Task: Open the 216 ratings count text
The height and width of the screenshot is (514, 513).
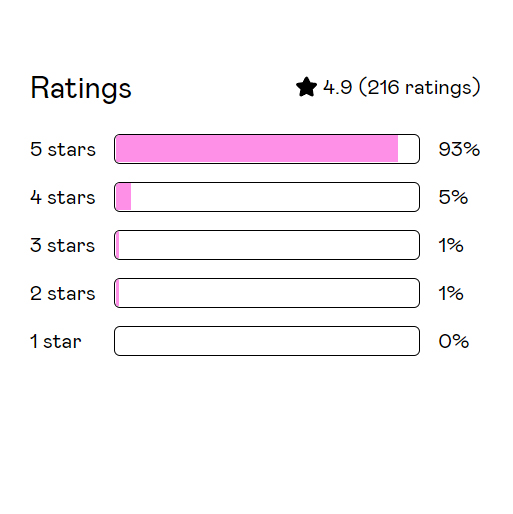Action: (x=420, y=87)
